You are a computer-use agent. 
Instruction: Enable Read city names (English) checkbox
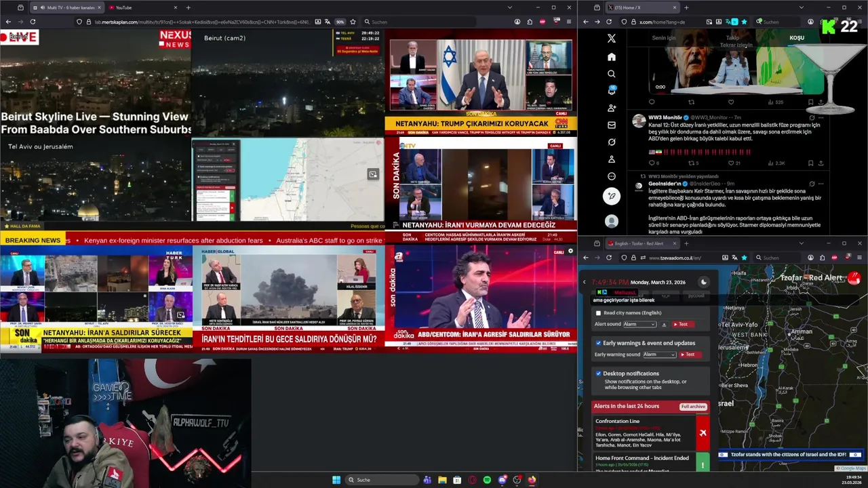click(598, 313)
